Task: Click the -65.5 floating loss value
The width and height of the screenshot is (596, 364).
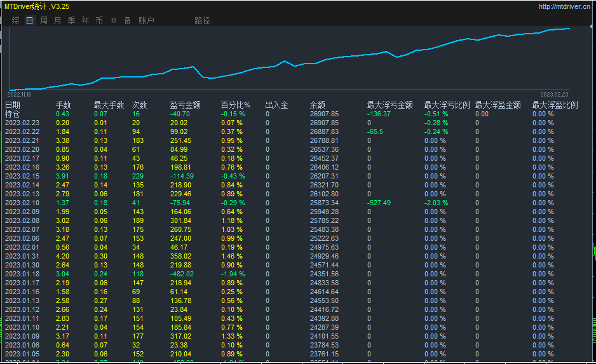Action: pos(375,131)
